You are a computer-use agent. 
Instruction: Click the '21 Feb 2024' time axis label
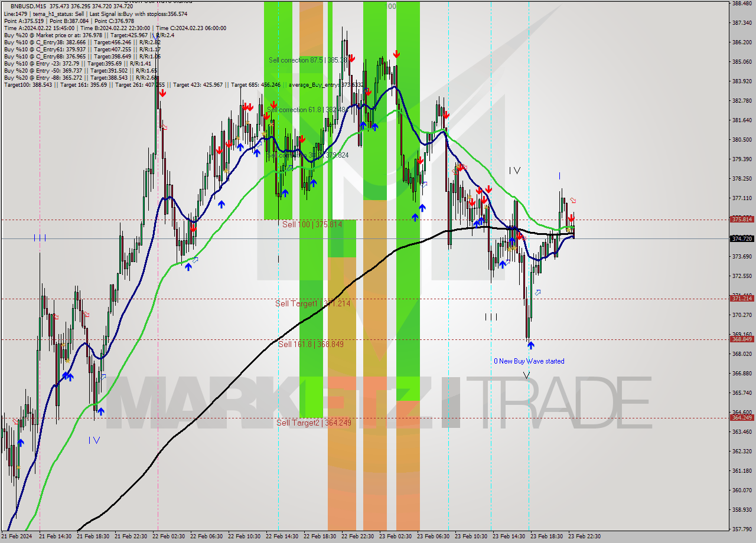point(17,537)
